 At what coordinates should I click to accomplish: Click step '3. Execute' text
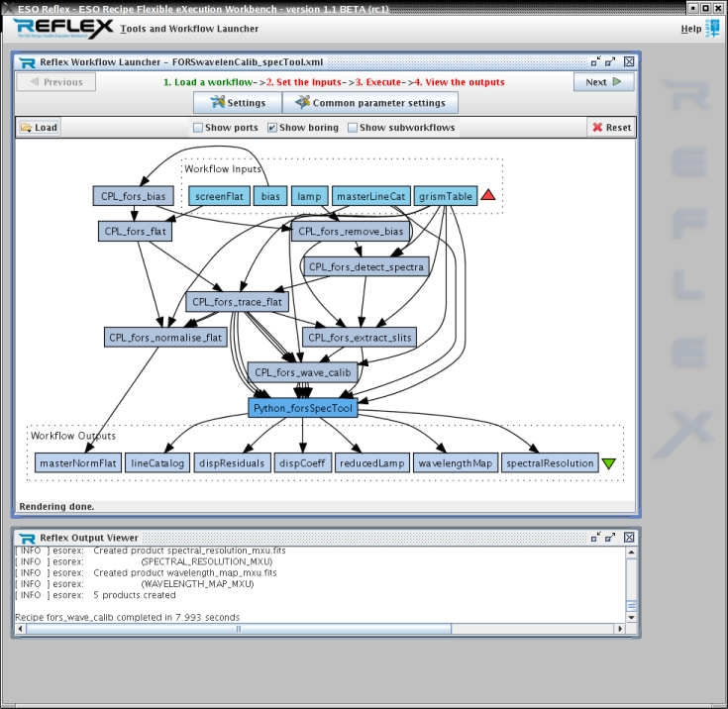(378, 82)
